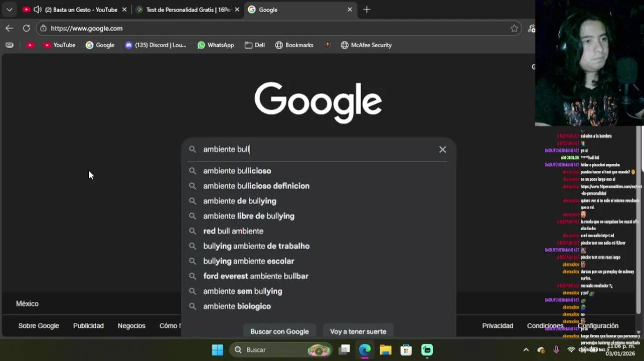
Task: Open a new browser tab with plus button
Action: 367,10
